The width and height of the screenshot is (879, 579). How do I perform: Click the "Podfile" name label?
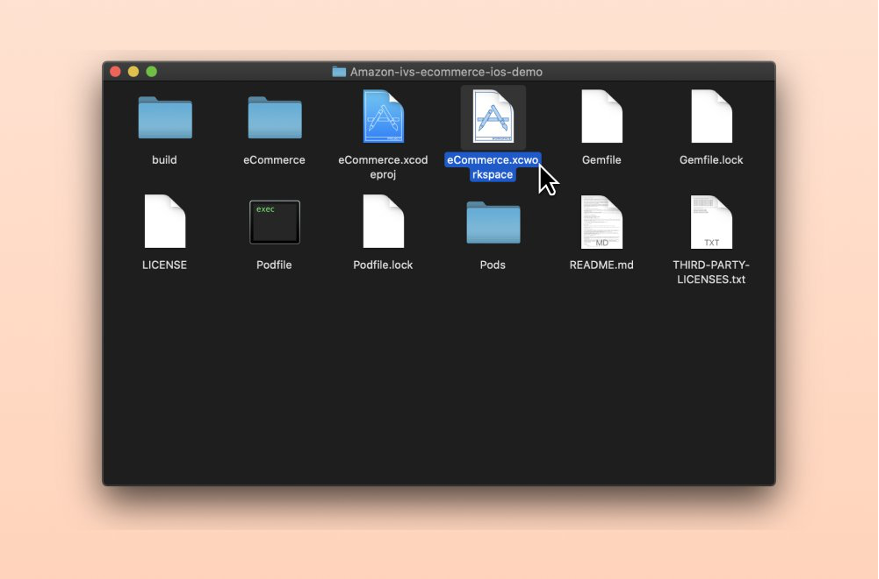(x=274, y=265)
